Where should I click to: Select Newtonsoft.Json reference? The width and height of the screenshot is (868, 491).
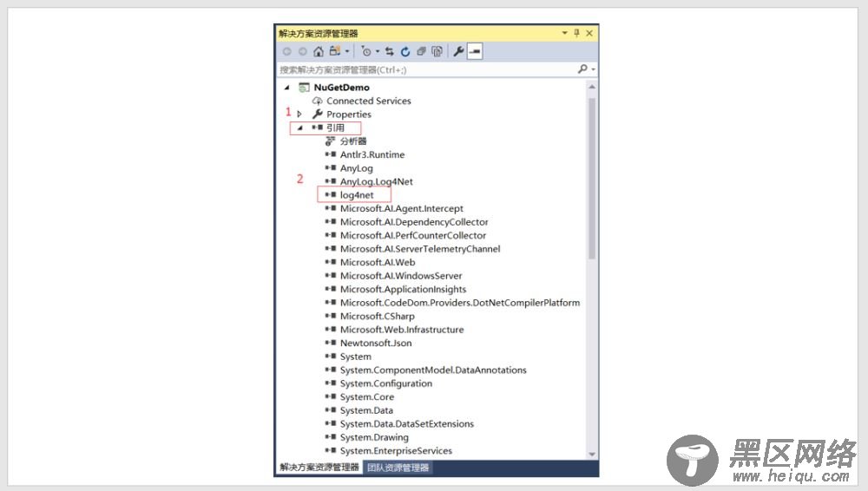(376, 344)
